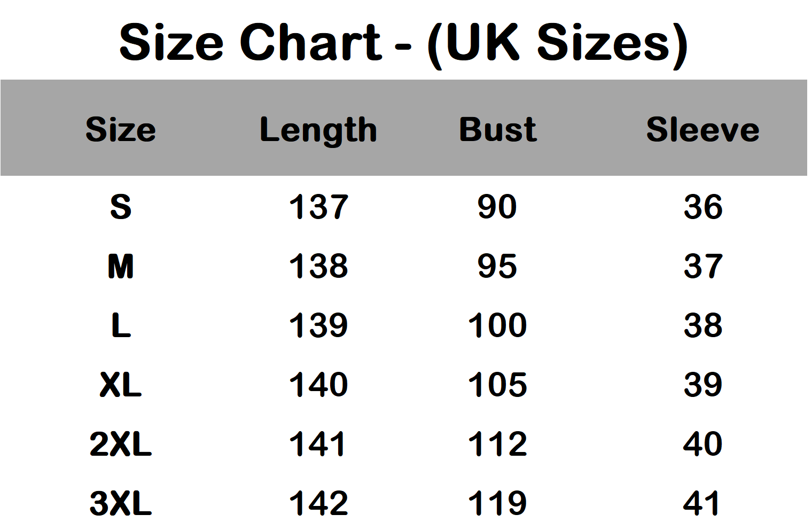Click the L size row label
Viewport: 812px width, 530px height.
[121, 325]
